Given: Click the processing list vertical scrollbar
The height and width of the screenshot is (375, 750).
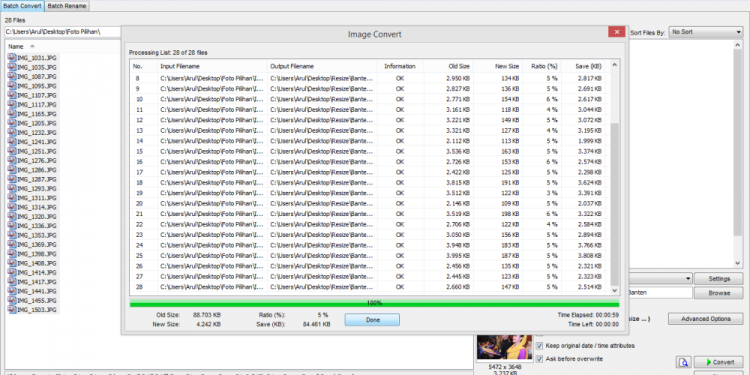Looking at the screenshot, I should tap(615, 203).
